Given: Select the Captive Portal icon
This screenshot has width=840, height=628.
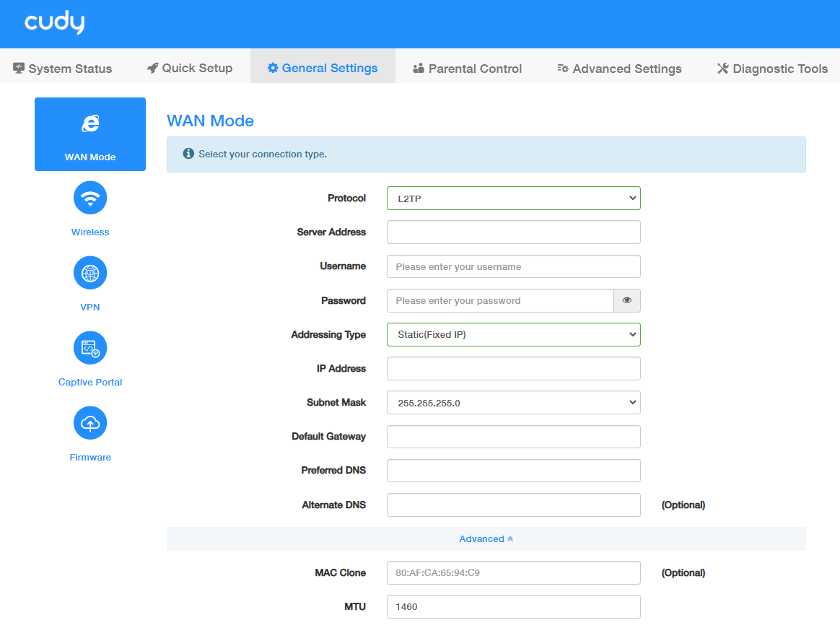Looking at the screenshot, I should (90, 348).
